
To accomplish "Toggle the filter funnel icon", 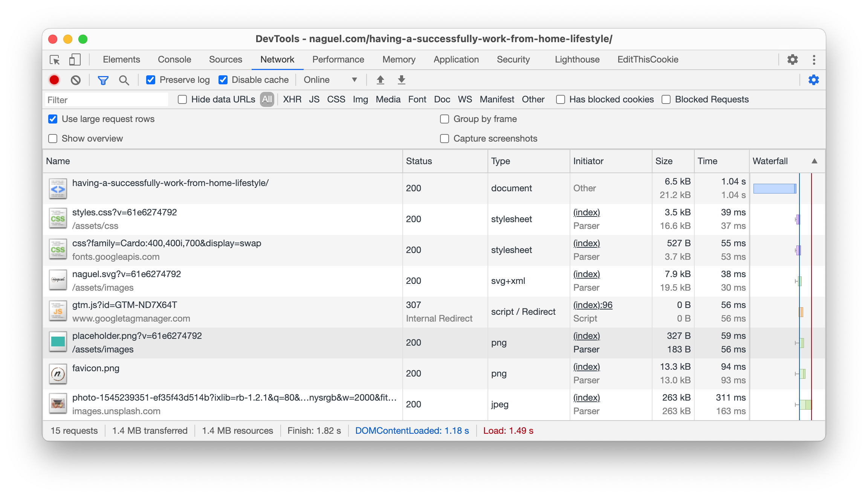I will 103,80.
